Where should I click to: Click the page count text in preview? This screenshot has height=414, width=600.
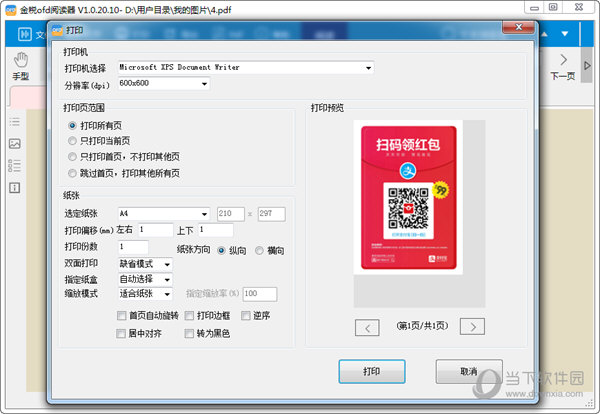click(x=422, y=326)
